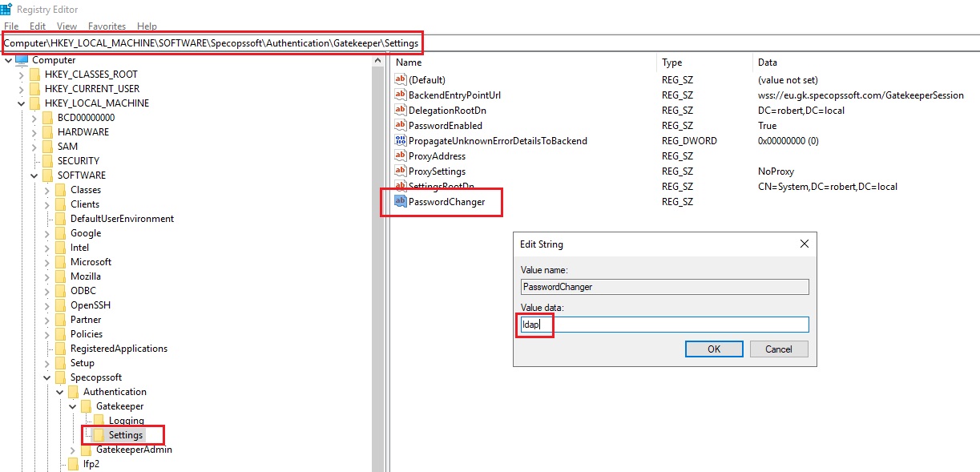Click the Registry Editor app icon in title bar
This screenshot has width=980, height=472.
[x=6, y=9]
